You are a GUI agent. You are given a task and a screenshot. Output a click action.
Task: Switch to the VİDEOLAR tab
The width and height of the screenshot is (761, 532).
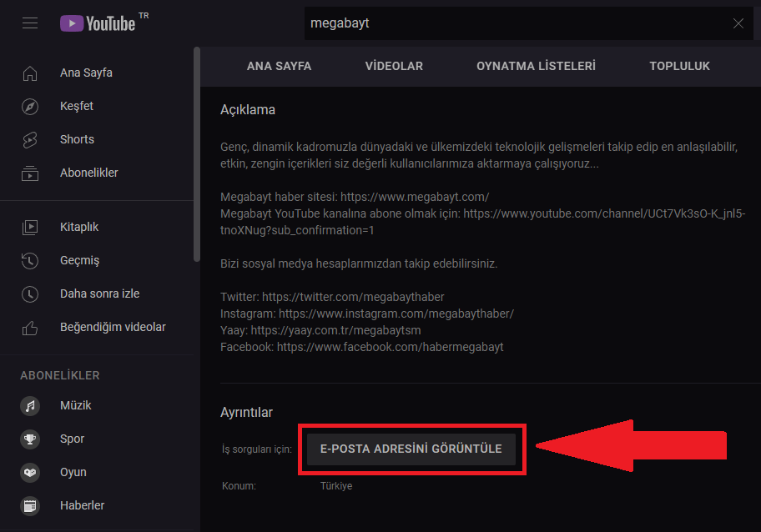(394, 66)
